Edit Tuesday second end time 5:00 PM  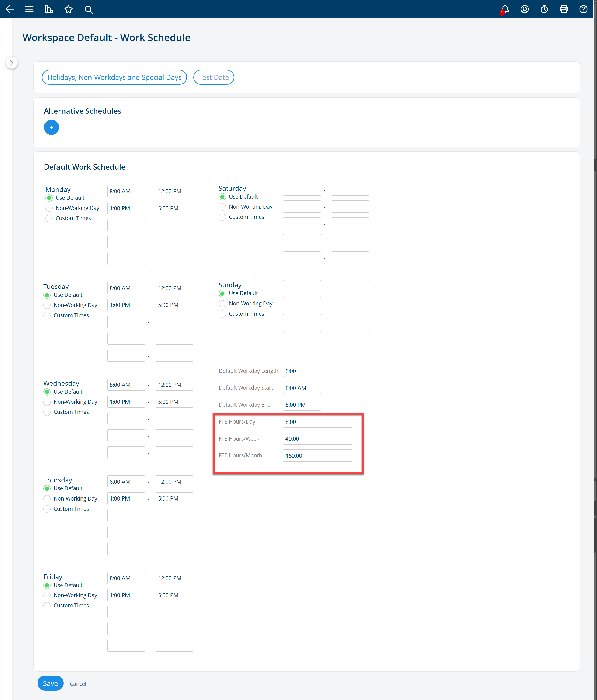coord(174,305)
